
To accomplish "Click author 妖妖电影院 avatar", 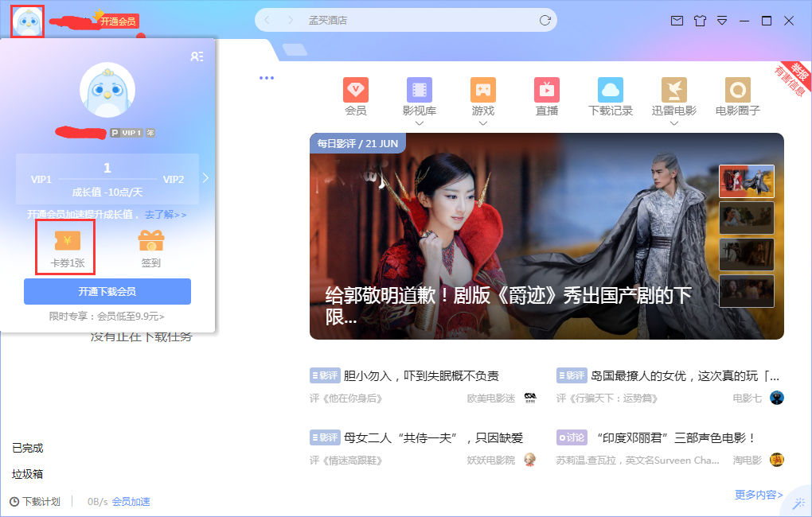I will coord(529,460).
